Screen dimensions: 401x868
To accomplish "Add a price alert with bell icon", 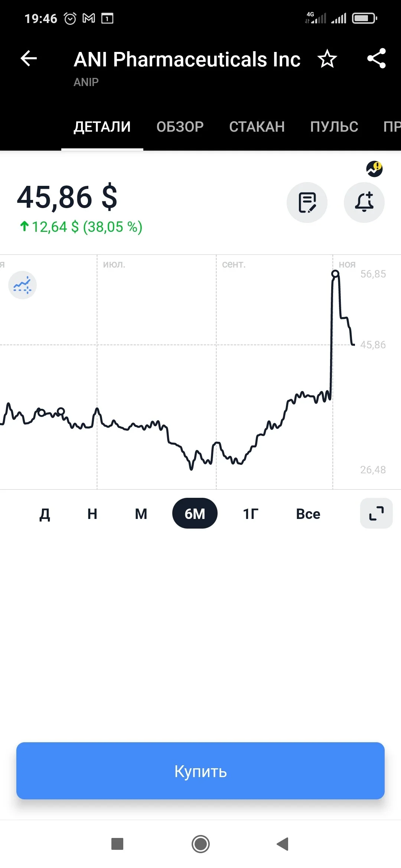I will pyautogui.click(x=364, y=203).
